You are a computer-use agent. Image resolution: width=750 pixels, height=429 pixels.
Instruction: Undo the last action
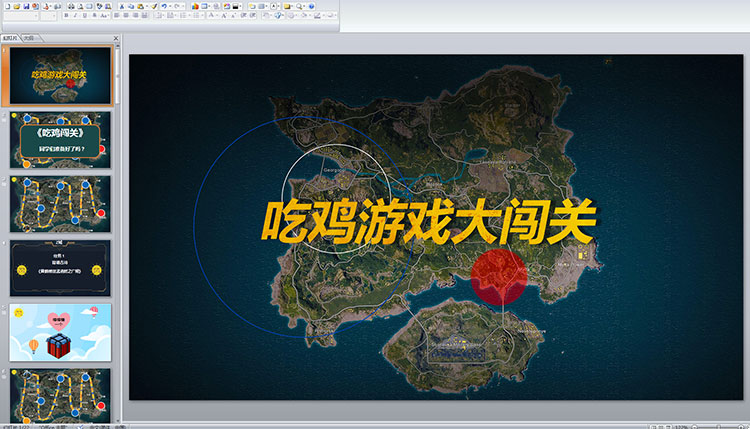[164, 6]
